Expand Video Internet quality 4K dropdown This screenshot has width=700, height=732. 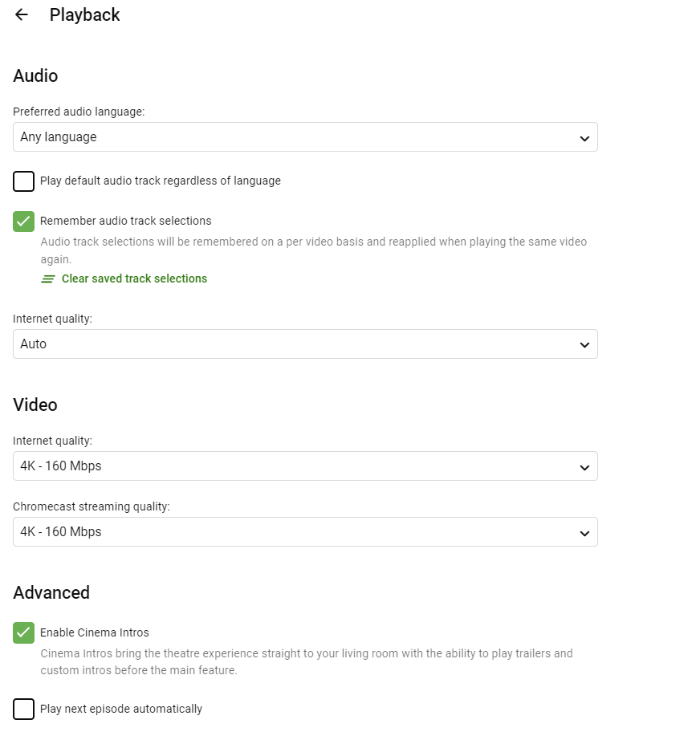coord(305,466)
